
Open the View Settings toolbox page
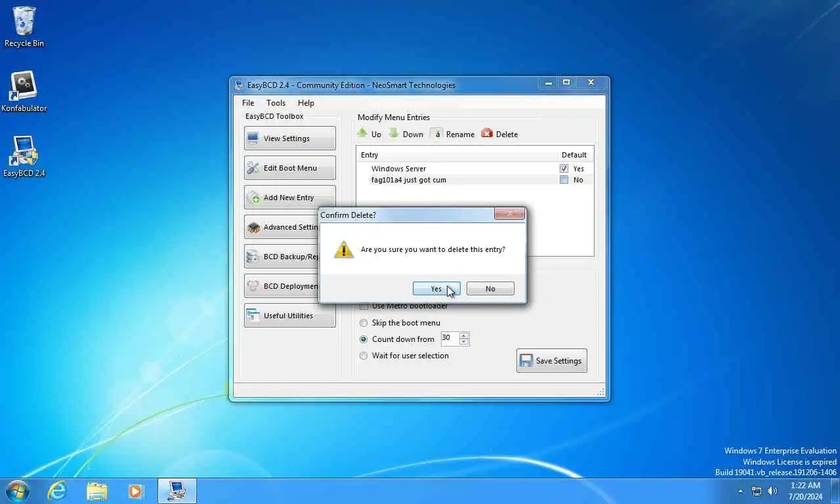[289, 138]
